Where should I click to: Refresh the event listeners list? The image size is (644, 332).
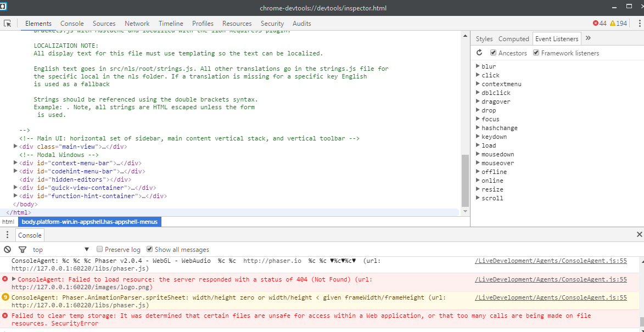point(479,53)
